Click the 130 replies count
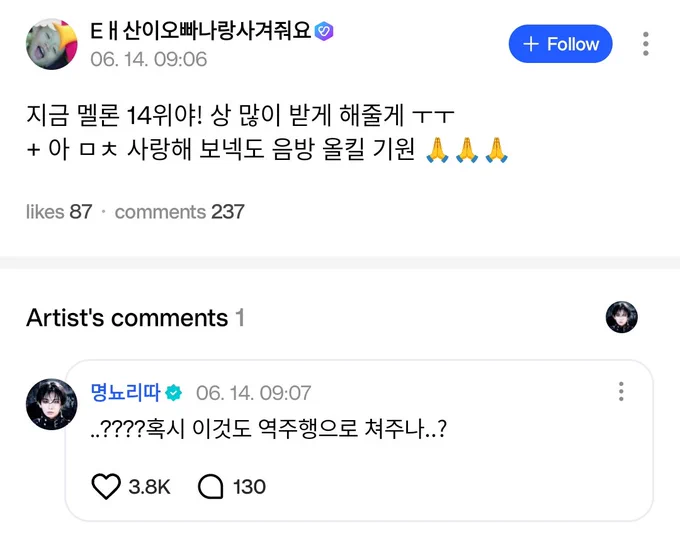 [x=249, y=487]
